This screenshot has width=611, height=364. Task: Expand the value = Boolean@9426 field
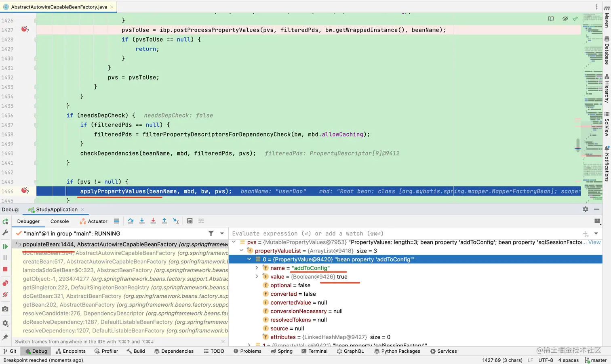[x=257, y=276]
